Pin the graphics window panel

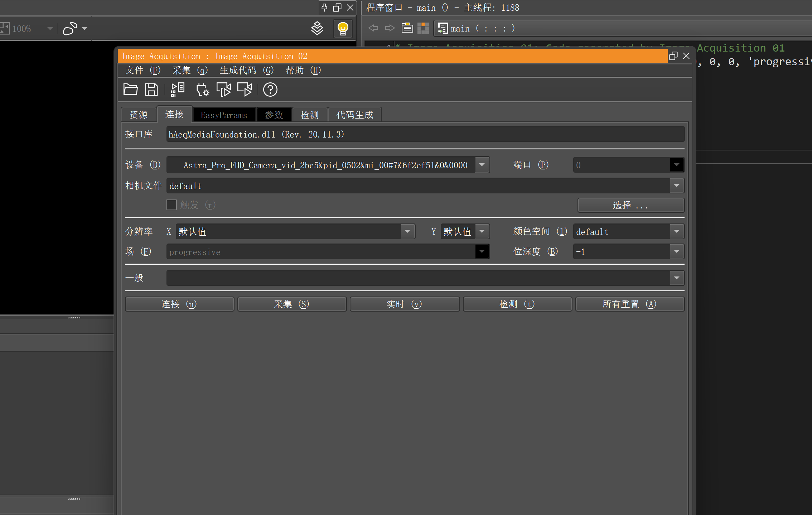[324, 8]
